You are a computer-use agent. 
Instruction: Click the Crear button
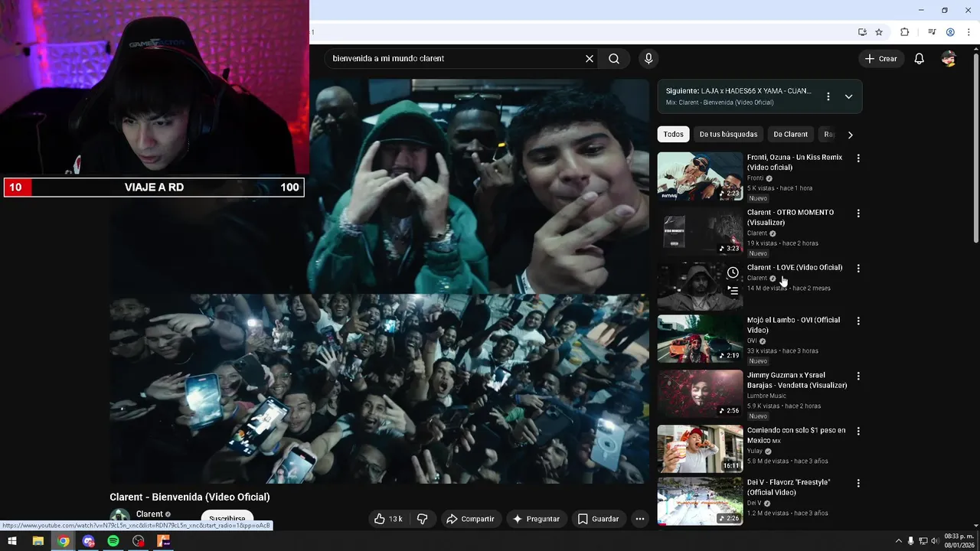(x=880, y=59)
